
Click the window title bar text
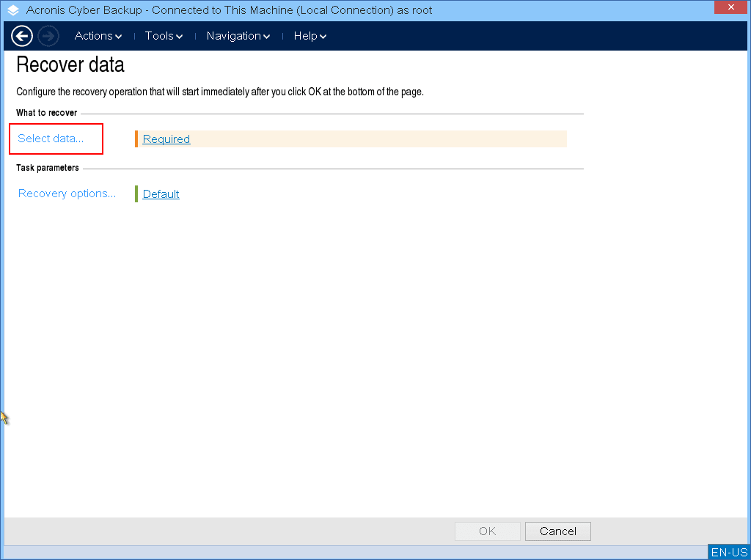click(x=229, y=10)
